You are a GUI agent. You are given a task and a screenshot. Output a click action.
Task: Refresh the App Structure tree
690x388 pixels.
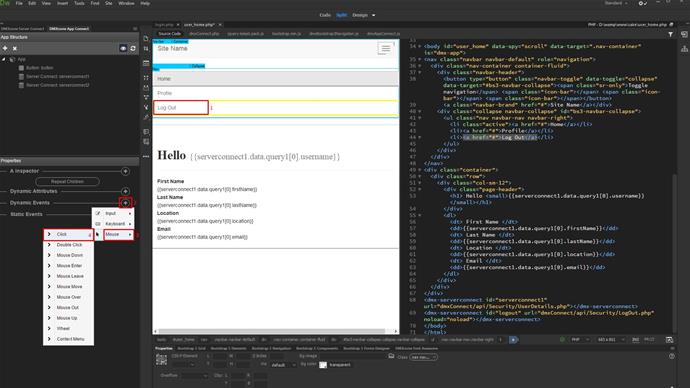pyautogui.click(x=133, y=48)
